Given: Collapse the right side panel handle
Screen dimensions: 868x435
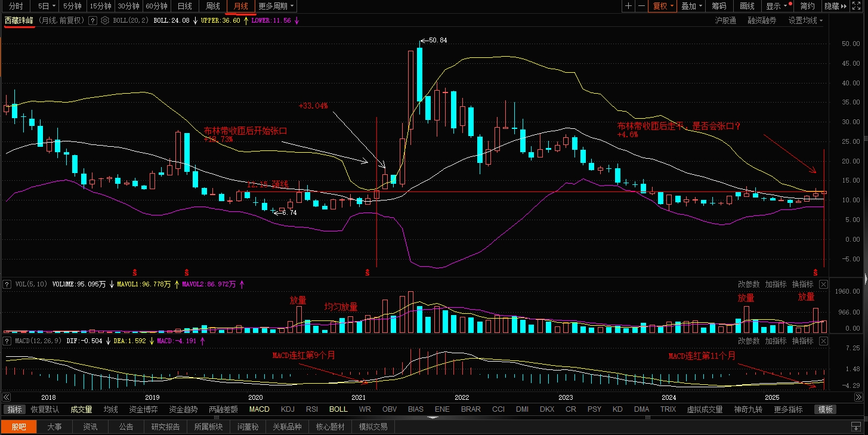Looking at the screenshot, I should 866,277.
